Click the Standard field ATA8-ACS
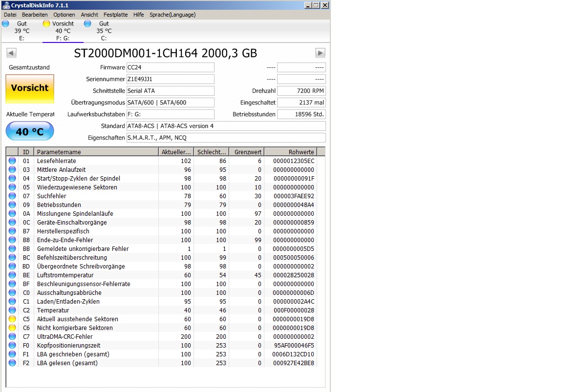 tap(226, 126)
